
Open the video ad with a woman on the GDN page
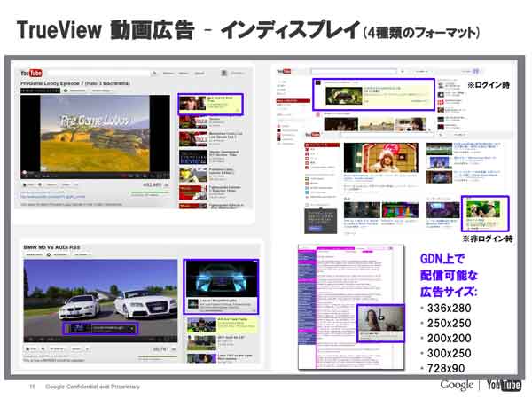(x=380, y=324)
